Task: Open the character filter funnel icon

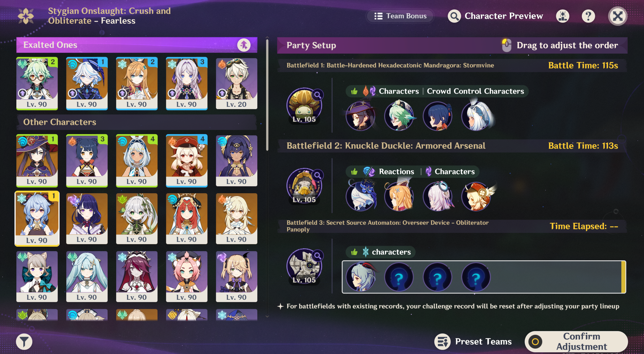Action: (x=24, y=341)
